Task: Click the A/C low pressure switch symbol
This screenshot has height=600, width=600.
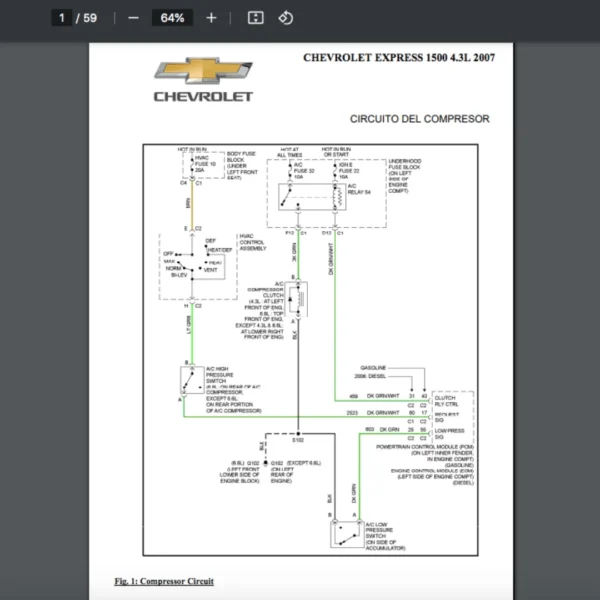Action: coord(347,534)
